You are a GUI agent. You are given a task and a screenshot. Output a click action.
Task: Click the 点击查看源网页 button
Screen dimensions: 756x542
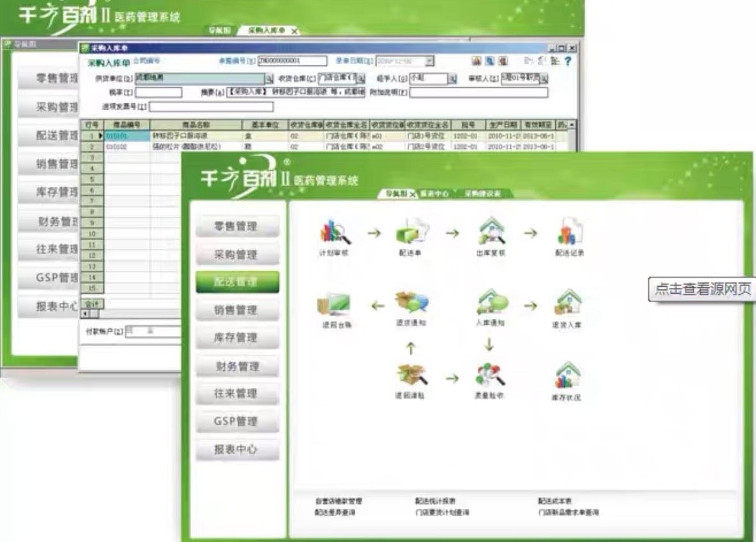click(x=703, y=289)
